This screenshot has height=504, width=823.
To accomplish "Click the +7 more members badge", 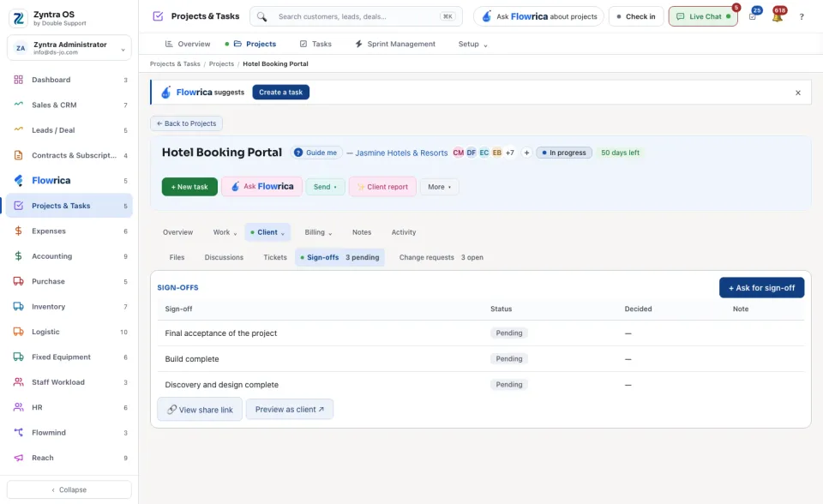I will 509,153.
